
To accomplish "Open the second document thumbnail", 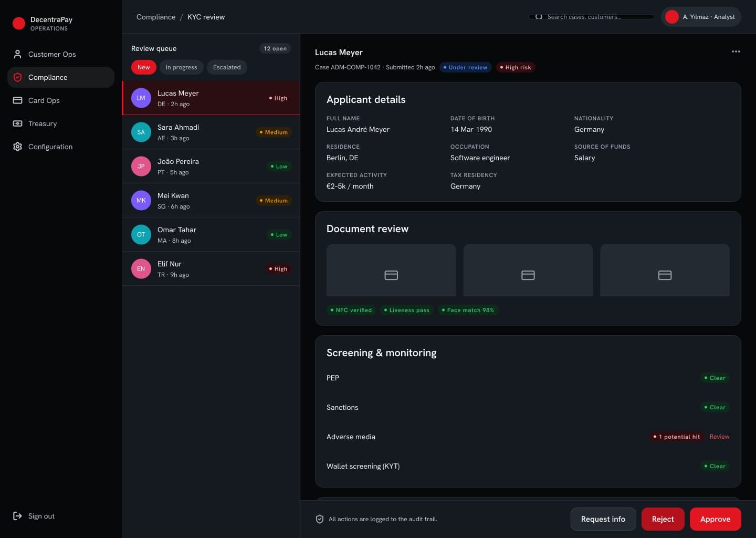I will pyautogui.click(x=528, y=270).
